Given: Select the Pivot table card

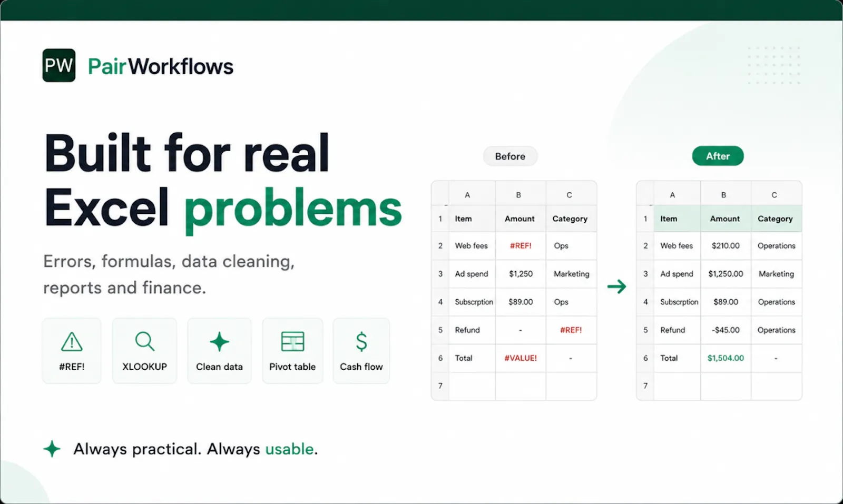Looking at the screenshot, I should click(x=292, y=351).
